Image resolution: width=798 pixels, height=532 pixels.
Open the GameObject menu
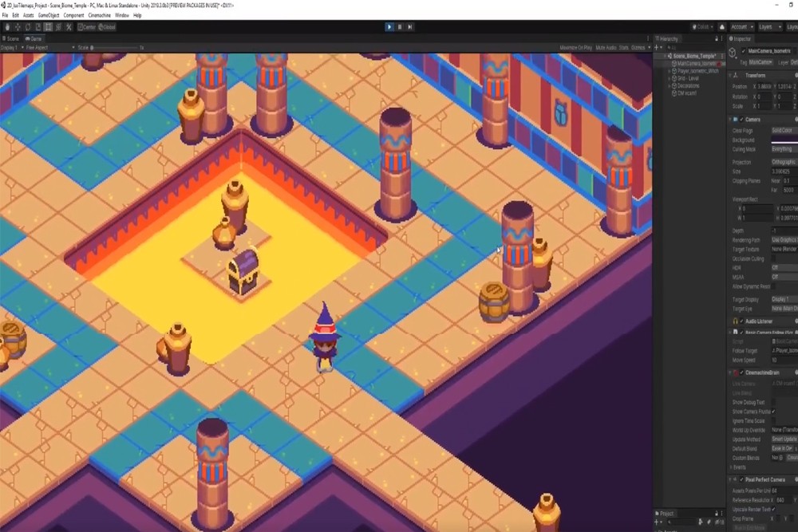[x=49, y=15]
